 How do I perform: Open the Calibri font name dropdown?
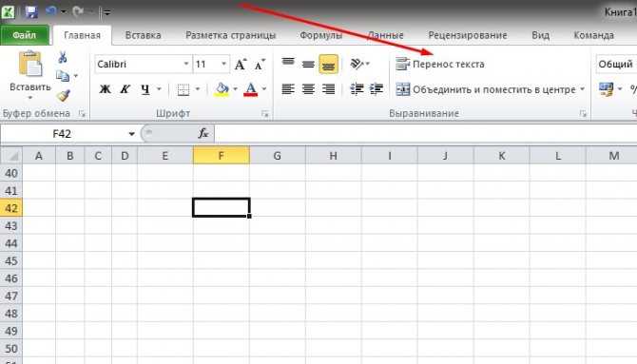(x=186, y=64)
